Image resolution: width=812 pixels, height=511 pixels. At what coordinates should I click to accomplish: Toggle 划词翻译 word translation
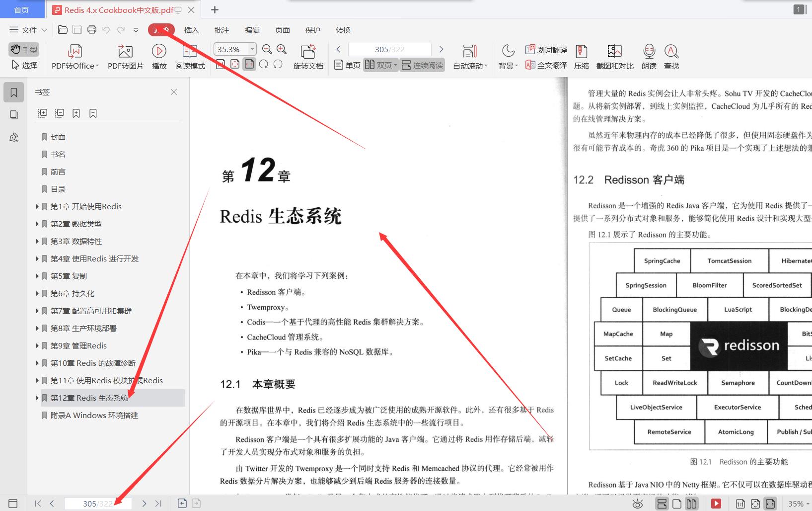[x=546, y=50]
